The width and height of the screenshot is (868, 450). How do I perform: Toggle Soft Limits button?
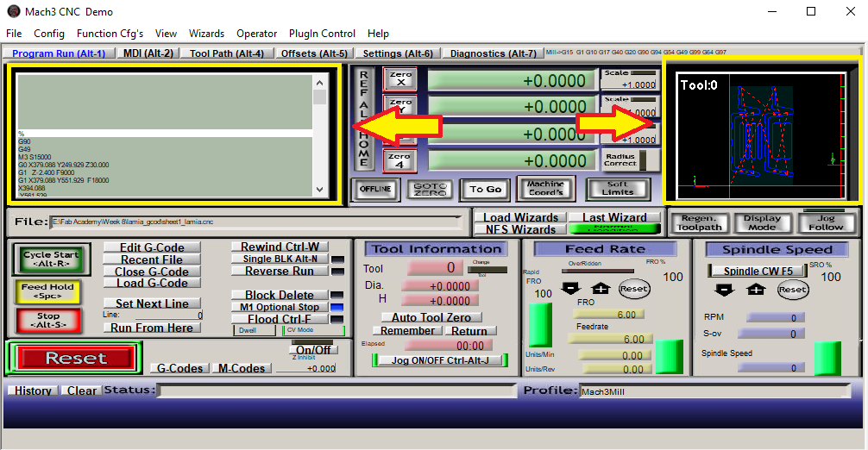pos(617,189)
